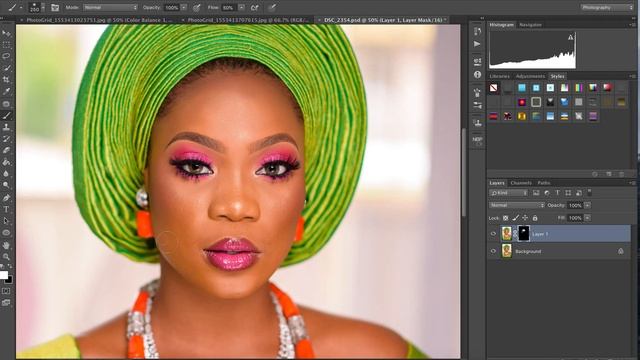Lock transparent pixels of the layer
The height and width of the screenshot is (360, 640).
coord(505,218)
